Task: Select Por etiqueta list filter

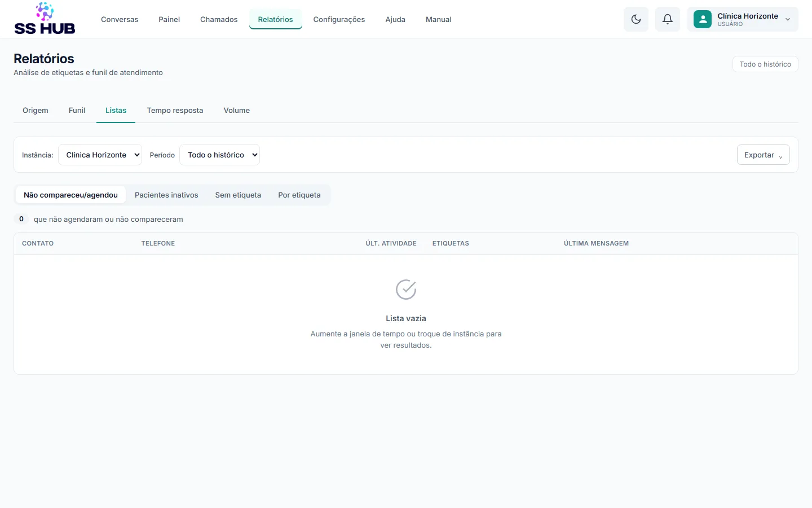Action: (299, 195)
